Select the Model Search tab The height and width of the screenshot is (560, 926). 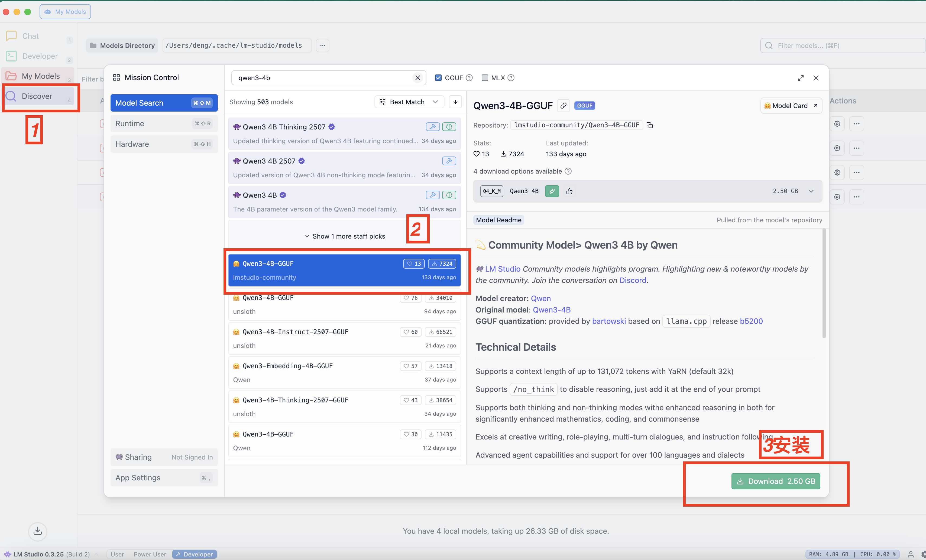164,103
